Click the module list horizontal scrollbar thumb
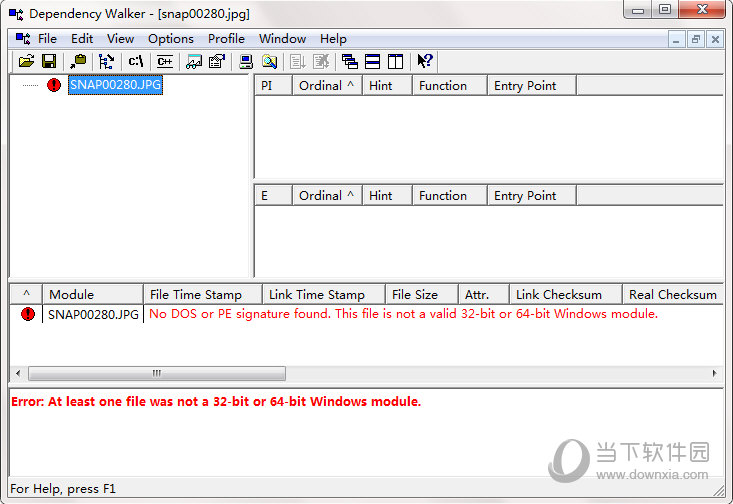This screenshot has width=733, height=504. point(157,373)
